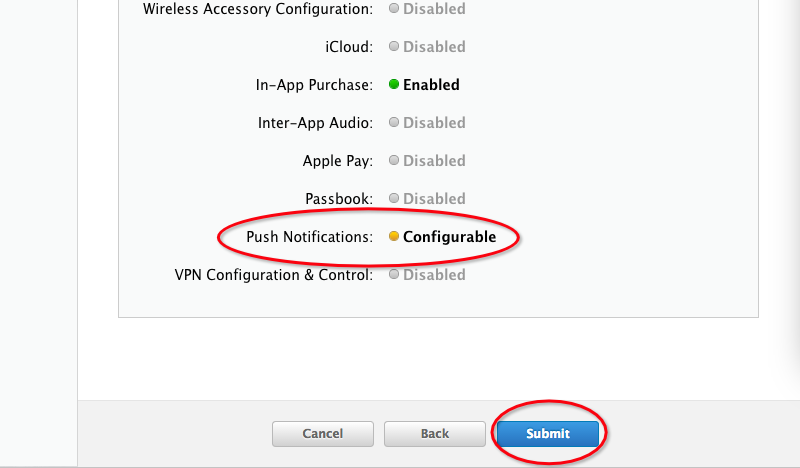Click the VPN Configuration & Control label
The width and height of the screenshot is (800, 468).
tap(274, 274)
